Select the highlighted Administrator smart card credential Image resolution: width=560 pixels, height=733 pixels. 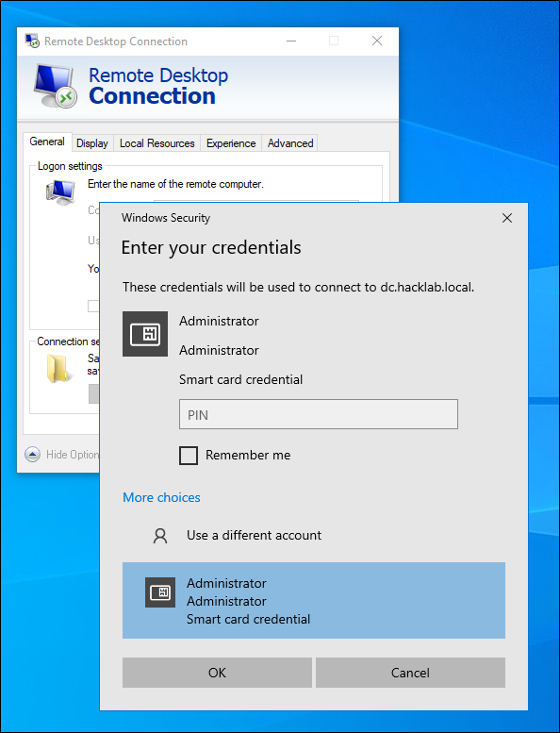[x=313, y=601]
